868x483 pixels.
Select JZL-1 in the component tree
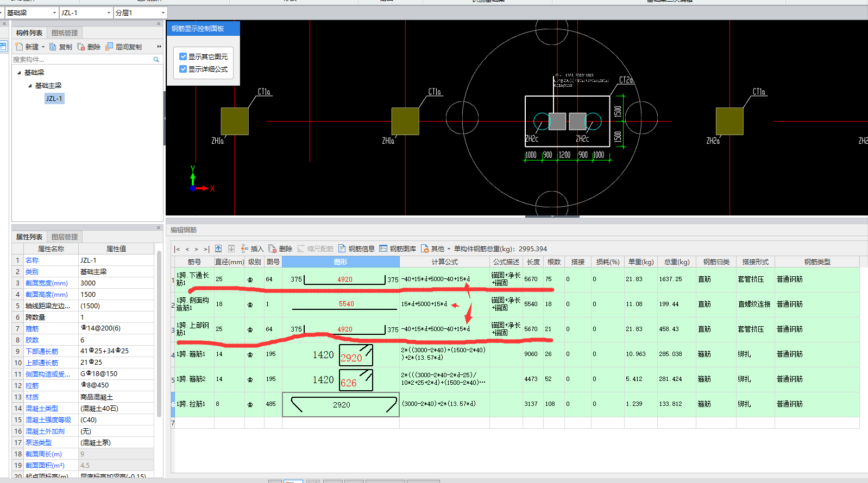[54, 98]
